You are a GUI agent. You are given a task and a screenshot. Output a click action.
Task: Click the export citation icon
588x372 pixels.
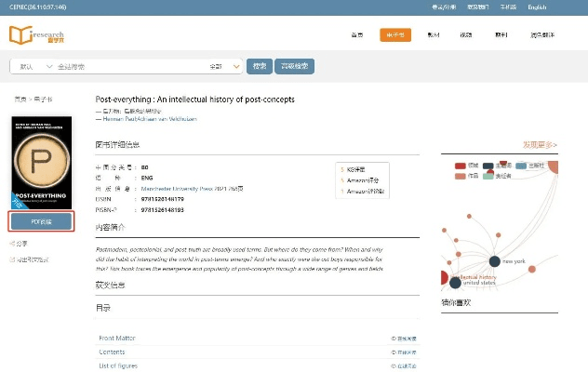[x=12, y=259]
